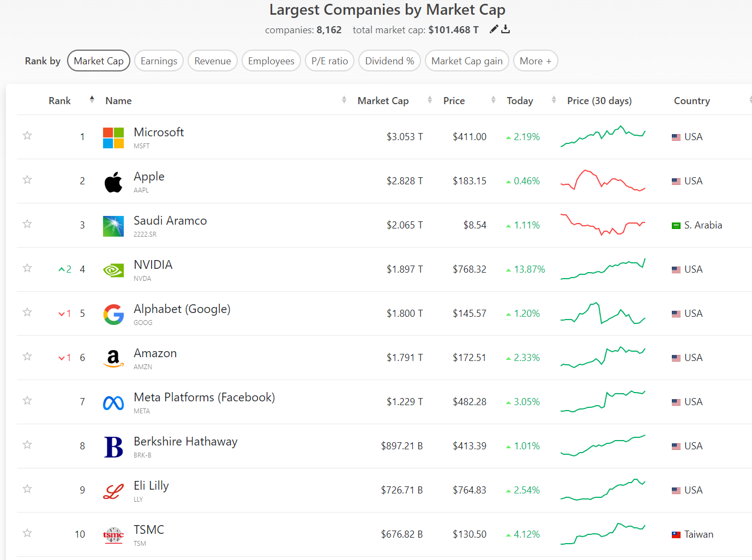Click NVIDIA's 30-day price chart
Image resolution: width=752 pixels, height=560 pixels.
pyautogui.click(x=603, y=269)
